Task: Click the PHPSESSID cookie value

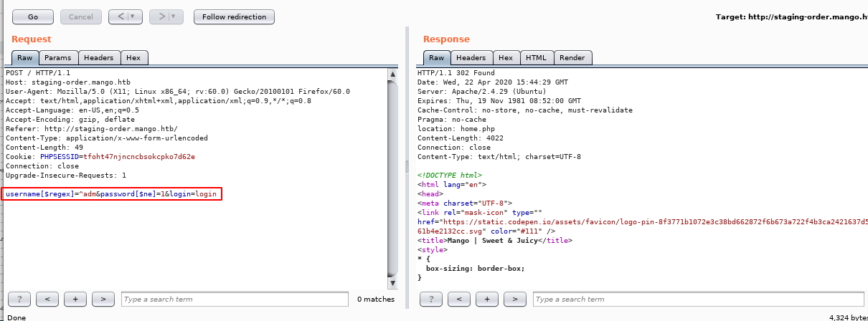Action: coord(139,156)
